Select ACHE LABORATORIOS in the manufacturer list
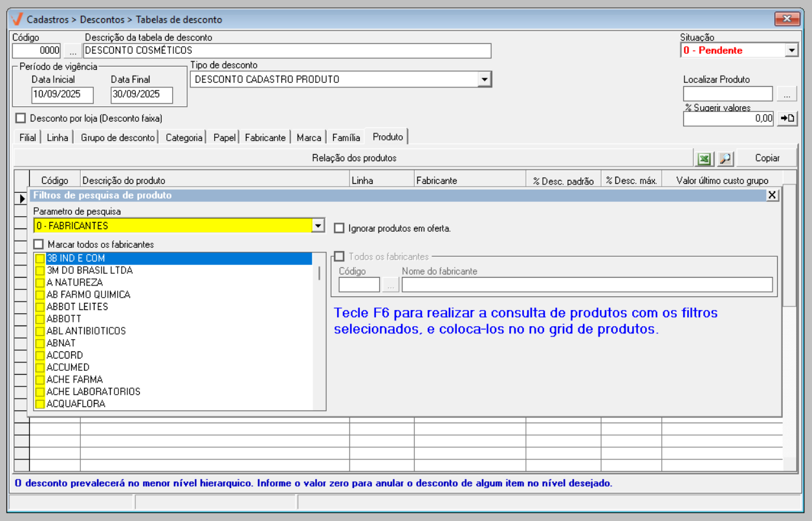Screen dimensions: 812x521 93,392
